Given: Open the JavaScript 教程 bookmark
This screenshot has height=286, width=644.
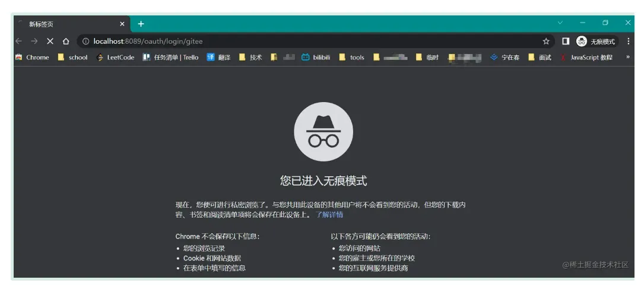Looking at the screenshot, I should pos(586,58).
